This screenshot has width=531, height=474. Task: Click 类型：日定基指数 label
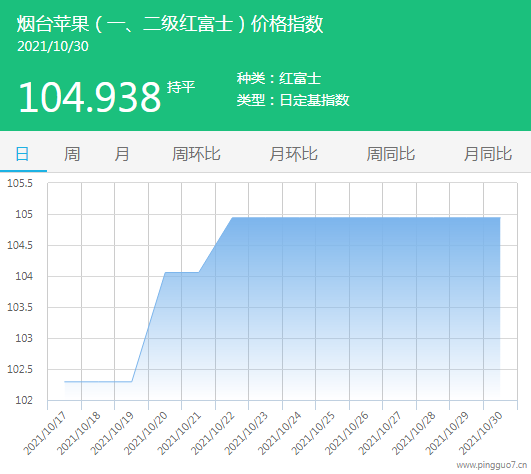click(x=293, y=100)
